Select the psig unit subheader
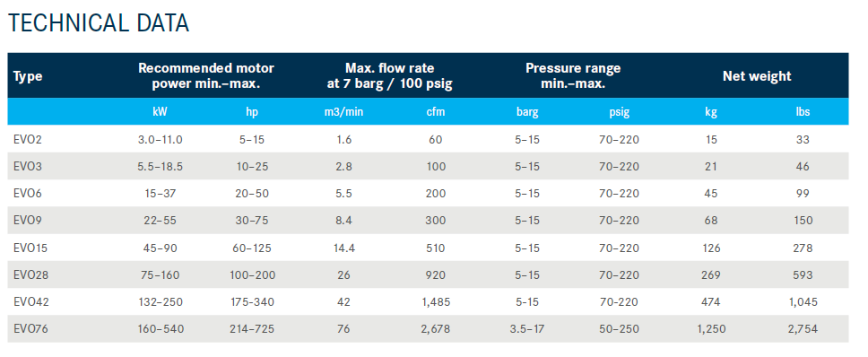The height and width of the screenshot is (357, 868). click(619, 112)
